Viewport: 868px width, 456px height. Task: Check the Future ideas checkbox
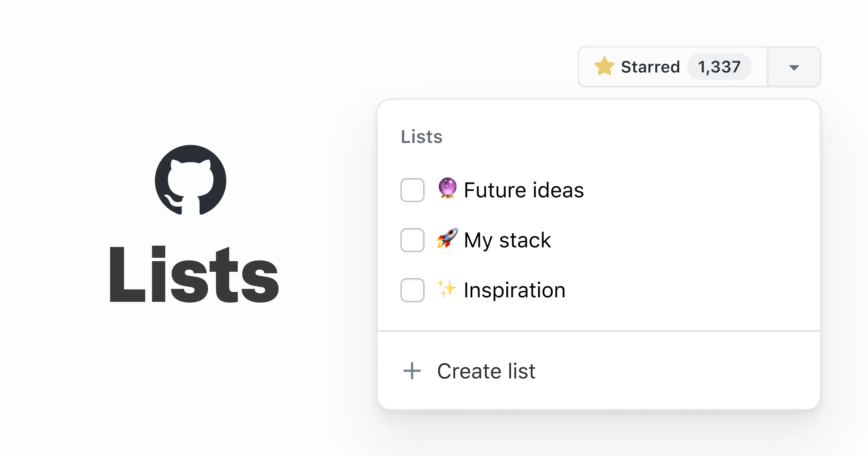tap(412, 190)
